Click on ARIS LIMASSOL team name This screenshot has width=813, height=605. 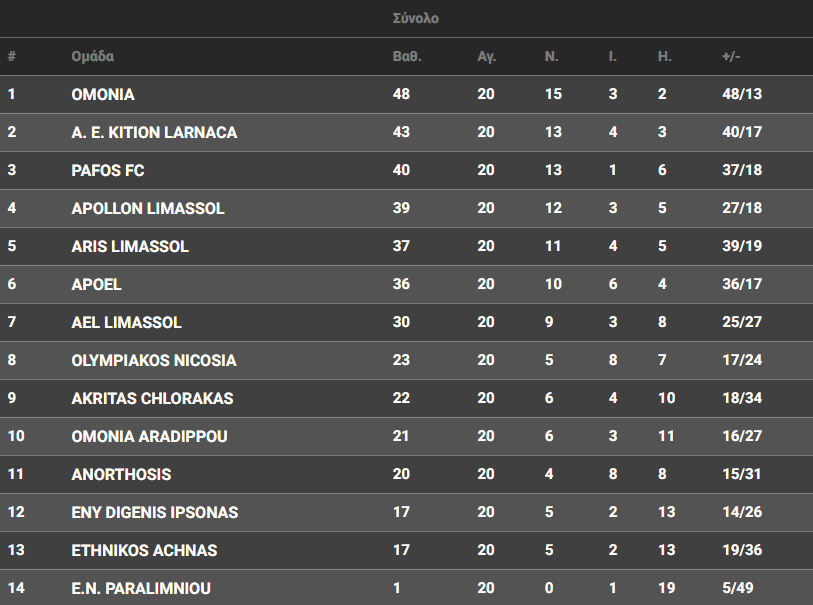pyautogui.click(x=130, y=246)
